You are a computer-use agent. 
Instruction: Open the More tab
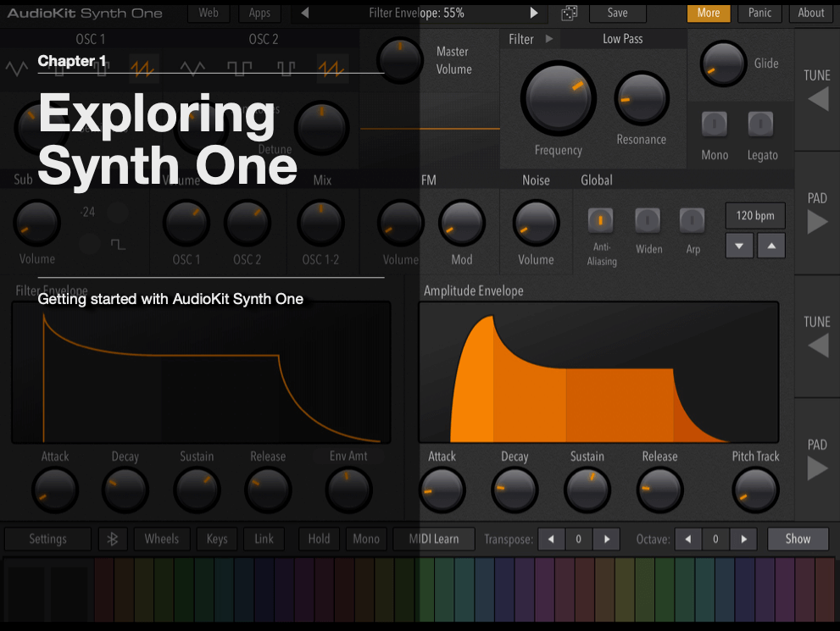709,13
